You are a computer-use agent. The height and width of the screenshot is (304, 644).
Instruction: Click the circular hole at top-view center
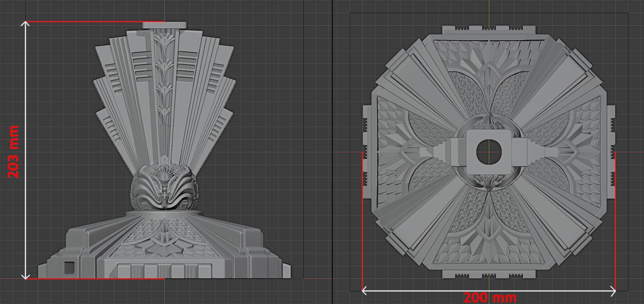coord(489,152)
